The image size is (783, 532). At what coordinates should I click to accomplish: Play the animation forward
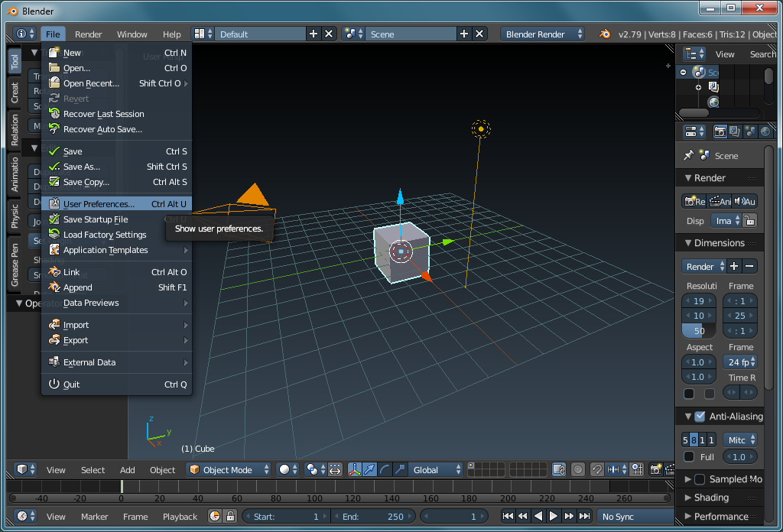point(554,517)
